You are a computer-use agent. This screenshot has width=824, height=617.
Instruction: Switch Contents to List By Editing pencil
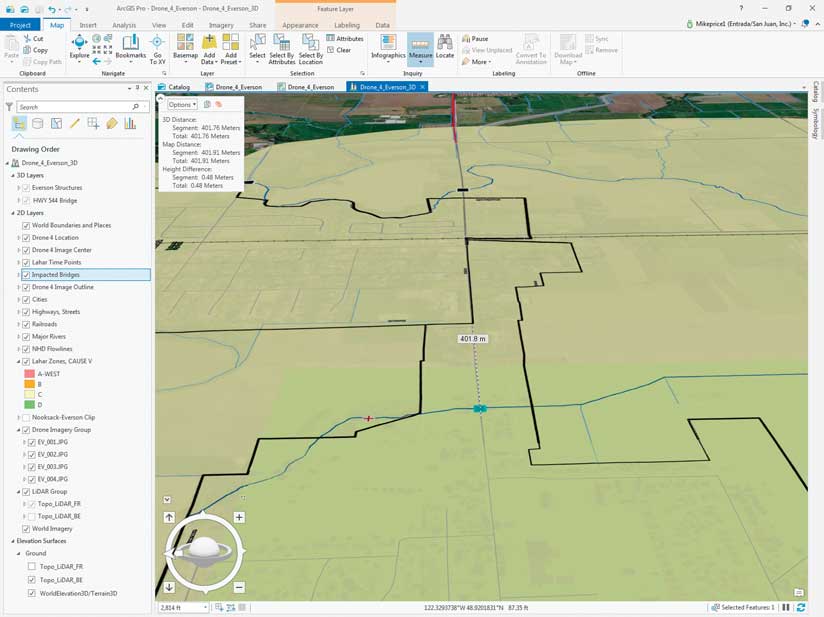75,124
